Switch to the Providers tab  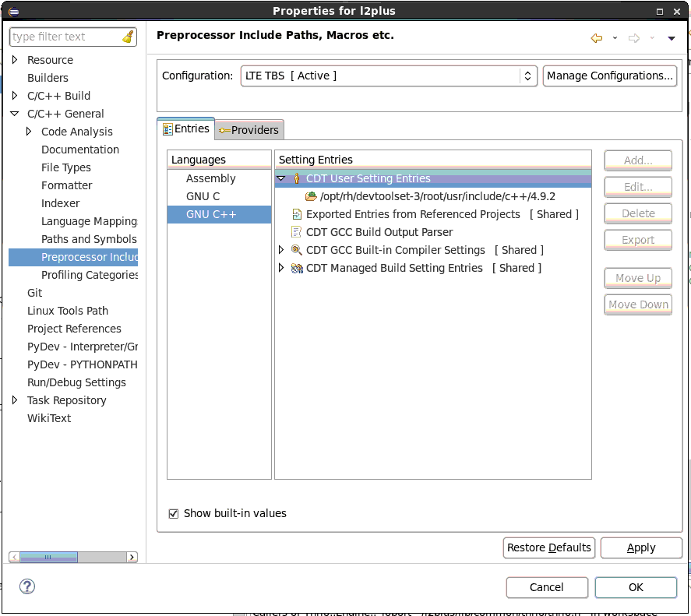(249, 130)
